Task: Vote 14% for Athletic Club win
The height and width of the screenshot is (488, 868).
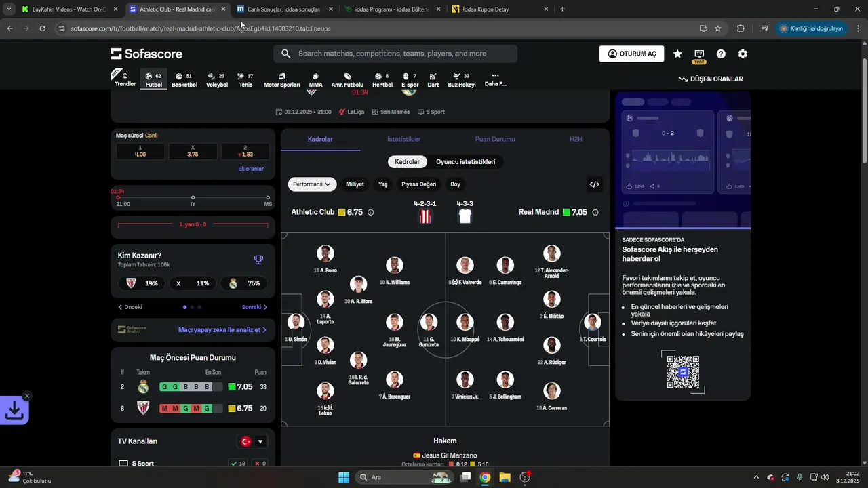Action: [x=142, y=283]
